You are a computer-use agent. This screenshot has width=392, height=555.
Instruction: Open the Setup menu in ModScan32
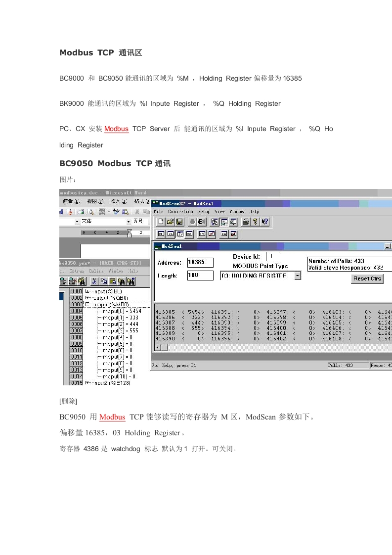pyautogui.click(x=204, y=211)
